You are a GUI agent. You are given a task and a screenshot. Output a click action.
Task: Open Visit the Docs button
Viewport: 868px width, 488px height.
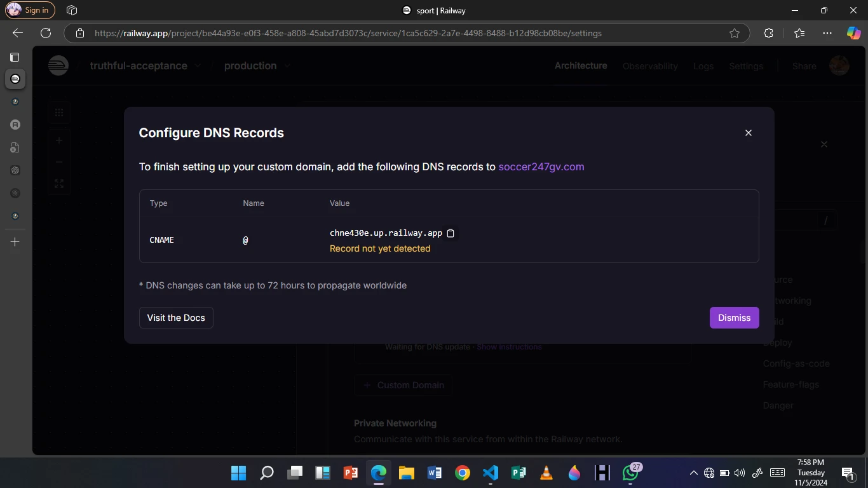click(176, 318)
